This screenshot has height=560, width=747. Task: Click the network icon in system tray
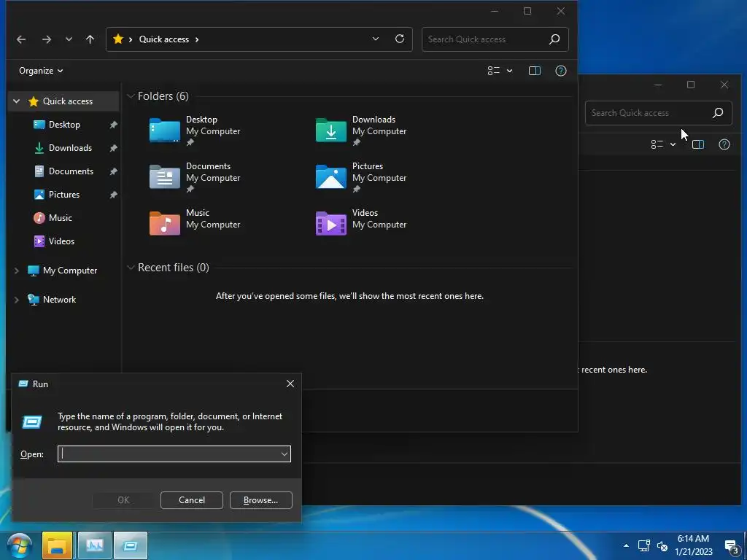coord(644,545)
